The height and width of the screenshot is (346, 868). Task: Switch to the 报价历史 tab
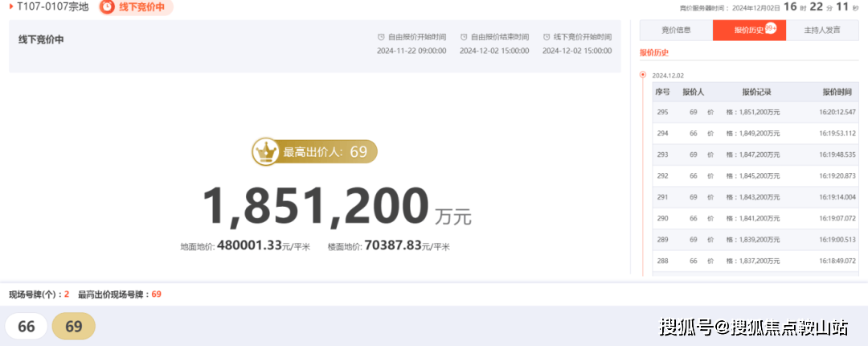click(749, 30)
